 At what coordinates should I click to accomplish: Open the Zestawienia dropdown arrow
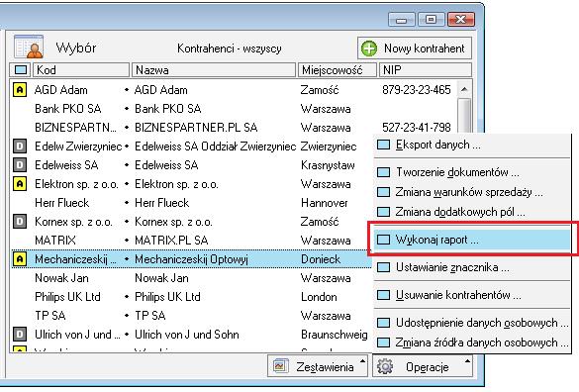pyautogui.click(x=362, y=361)
